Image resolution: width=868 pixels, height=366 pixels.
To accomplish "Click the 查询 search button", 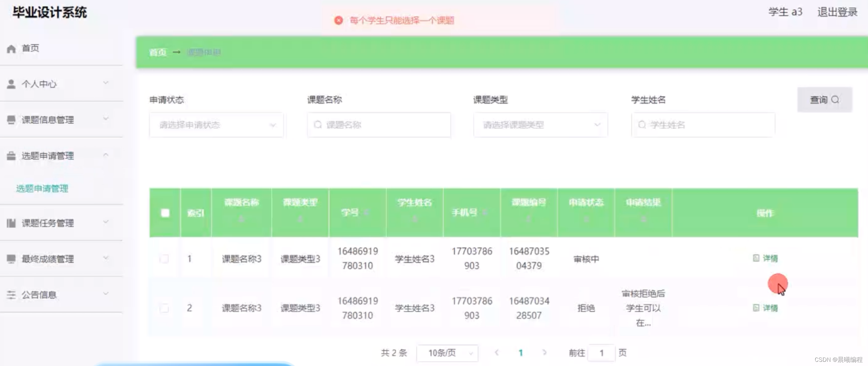I will pyautogui.click(x=825, y=100).
